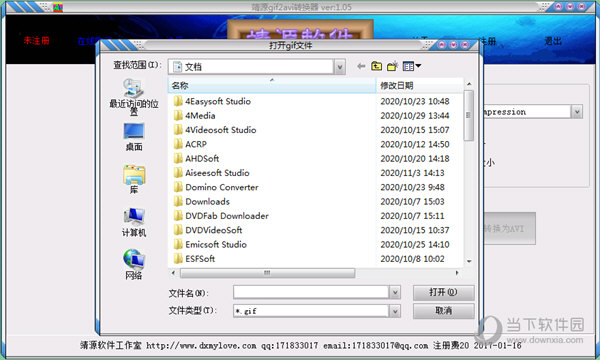
Task: Click the scroll up arrow of file list
Action: pos(469,83)
